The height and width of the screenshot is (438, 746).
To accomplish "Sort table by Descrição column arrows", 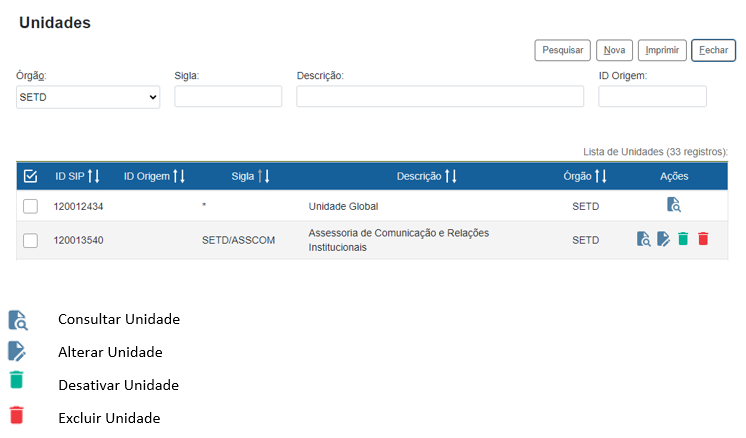I will coord(451,176).
